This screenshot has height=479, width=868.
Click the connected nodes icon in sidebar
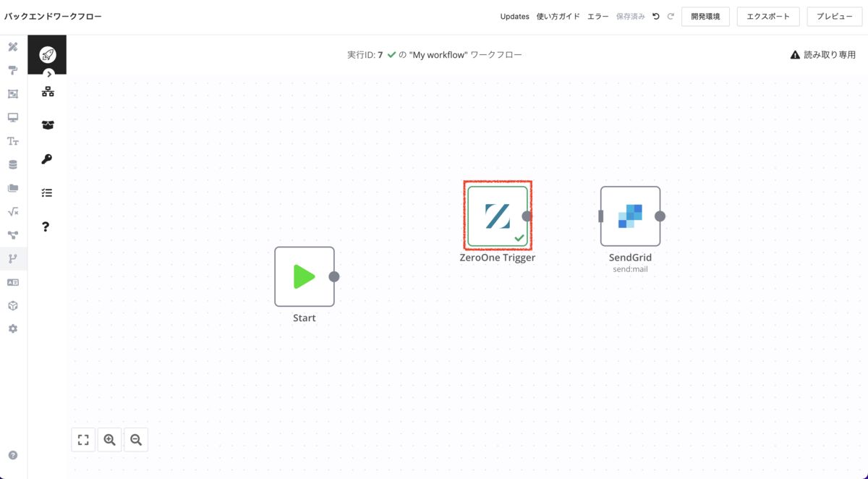(x=13, y=235)
